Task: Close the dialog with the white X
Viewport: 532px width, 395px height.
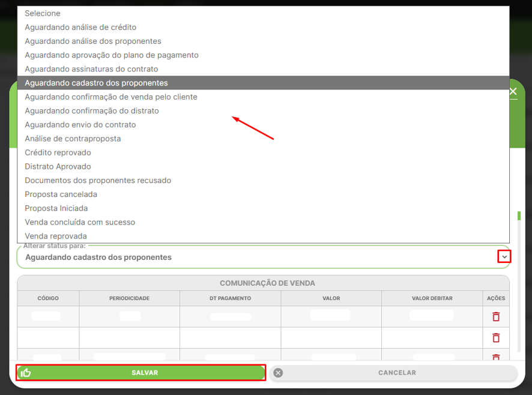Action: pos(513,91)
